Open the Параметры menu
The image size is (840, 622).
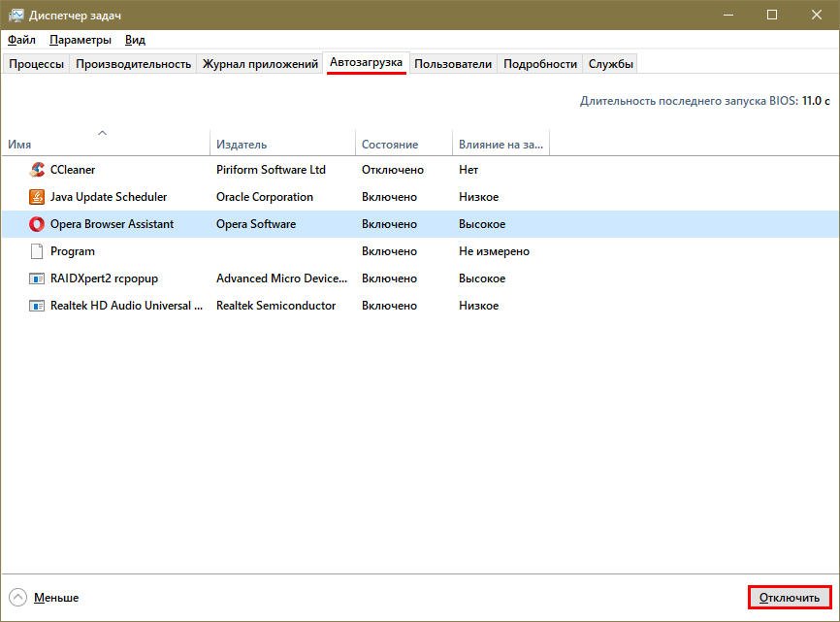(x=81, y=40)
